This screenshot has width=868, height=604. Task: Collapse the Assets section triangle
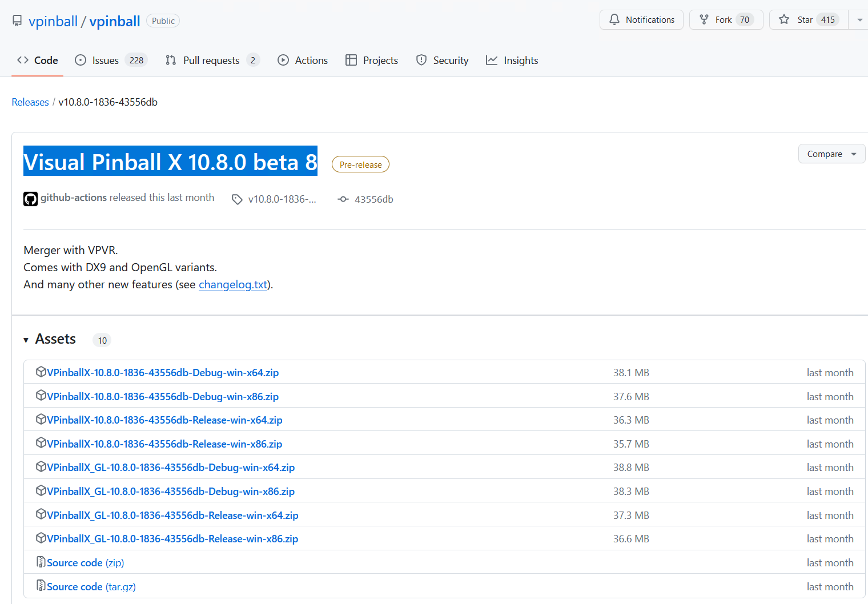26,340
